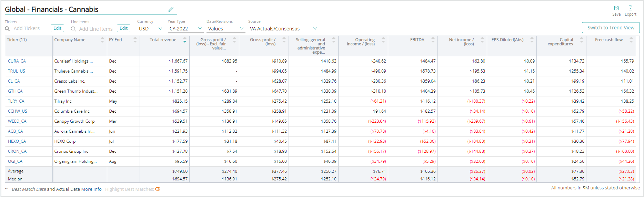Click the Line Items search magnifier icon

(x=73, y=29)
